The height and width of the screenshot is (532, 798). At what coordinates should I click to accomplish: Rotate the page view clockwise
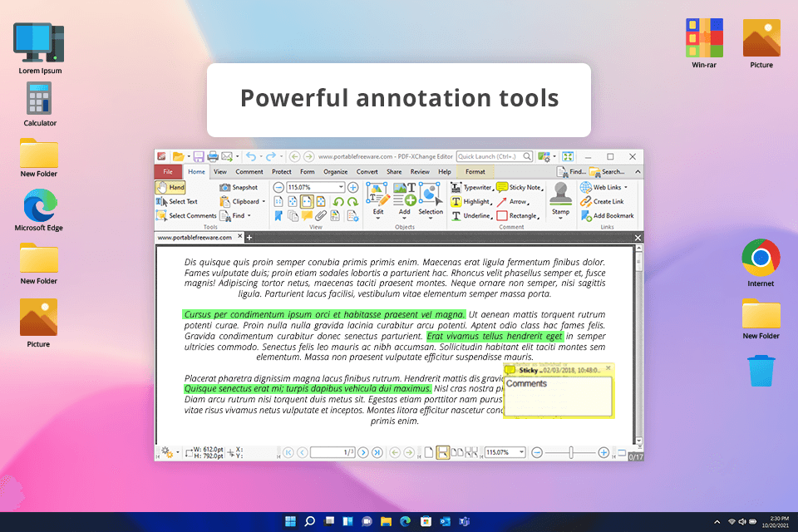pyautogui.click(x=352, y=202)
